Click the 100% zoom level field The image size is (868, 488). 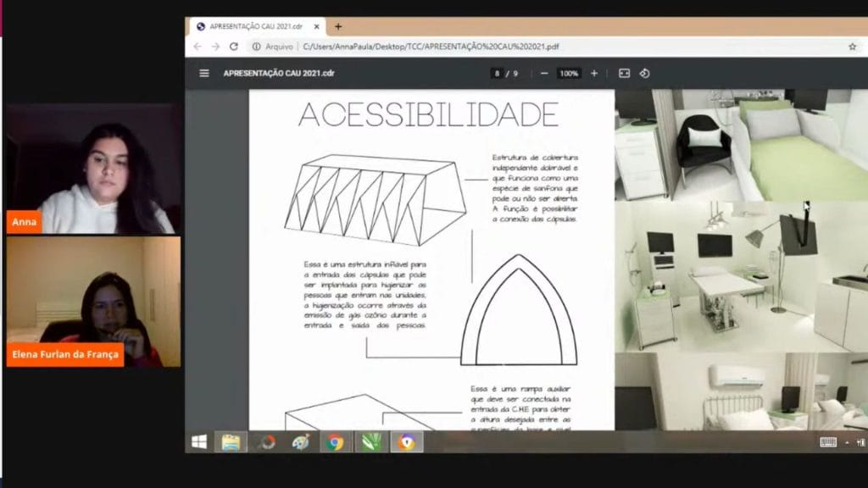pos(569,74)
